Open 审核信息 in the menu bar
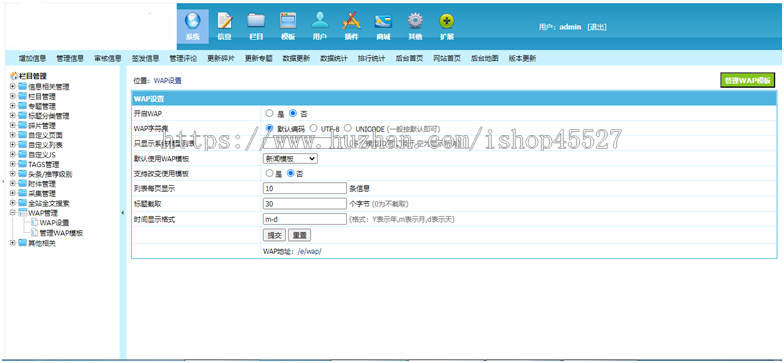This screenshot has width=784, height=363. (x=108, y=58)
